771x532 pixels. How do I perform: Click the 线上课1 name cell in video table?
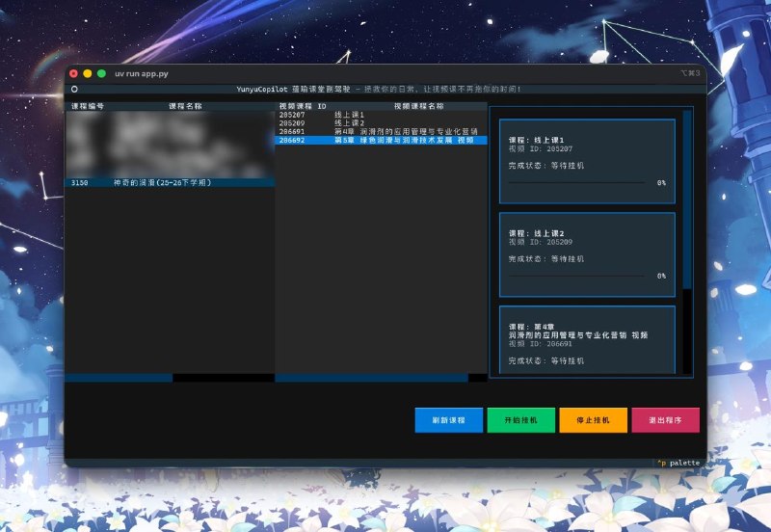[349, 115]
